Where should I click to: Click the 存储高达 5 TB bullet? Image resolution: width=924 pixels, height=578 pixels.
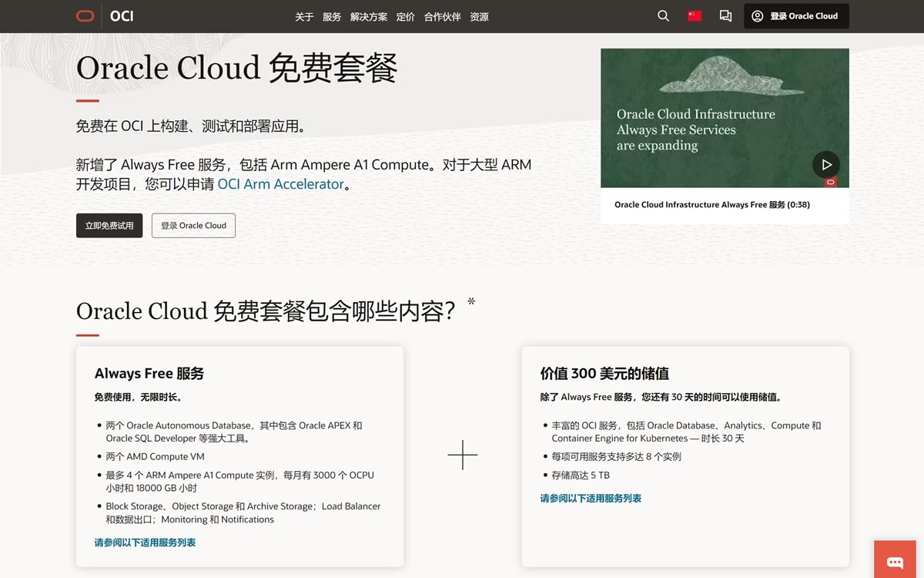581,476
